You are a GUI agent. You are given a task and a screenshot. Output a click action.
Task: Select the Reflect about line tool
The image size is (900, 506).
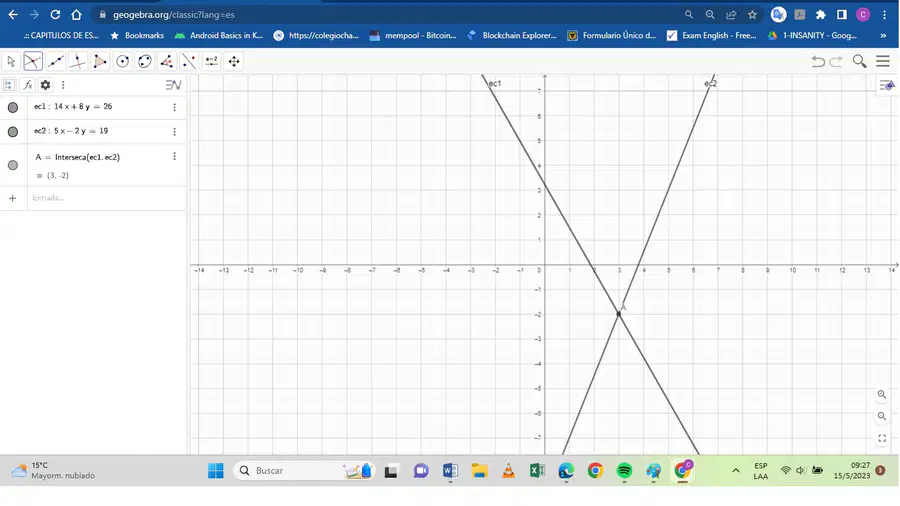(189, 61)
